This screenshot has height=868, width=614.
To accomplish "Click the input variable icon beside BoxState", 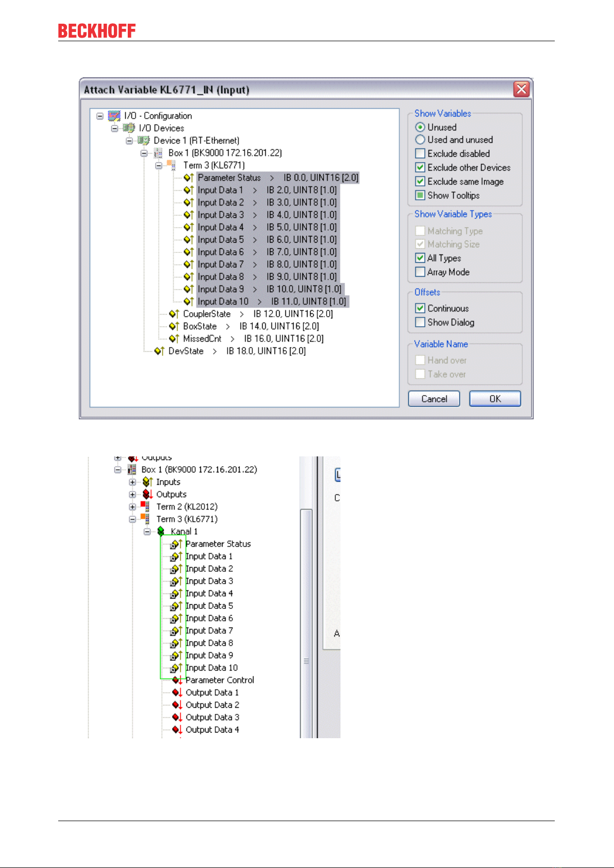I will 174,326.
